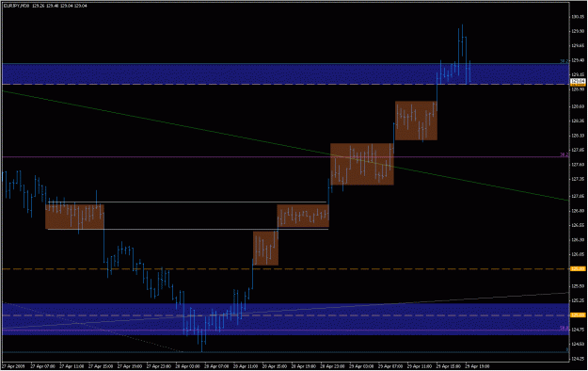Click the 27 Apr 07:00 time label
The height and width of the screenshot is (371, 588).
tap(42, 366)
